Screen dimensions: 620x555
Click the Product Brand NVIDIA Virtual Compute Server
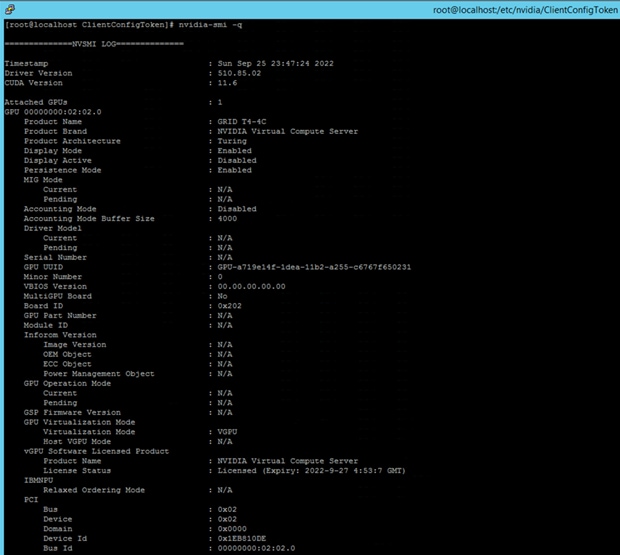tap(287, 131)
